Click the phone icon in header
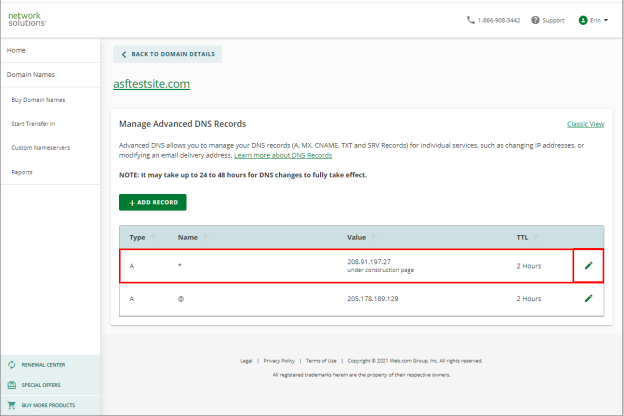Screen dimensions: 624x416 471,20
